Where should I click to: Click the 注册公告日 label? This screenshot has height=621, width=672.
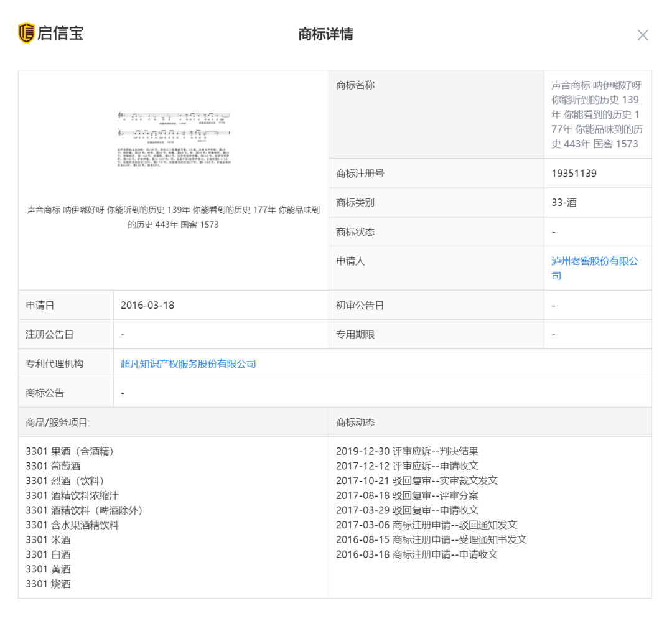click(49, 334)
